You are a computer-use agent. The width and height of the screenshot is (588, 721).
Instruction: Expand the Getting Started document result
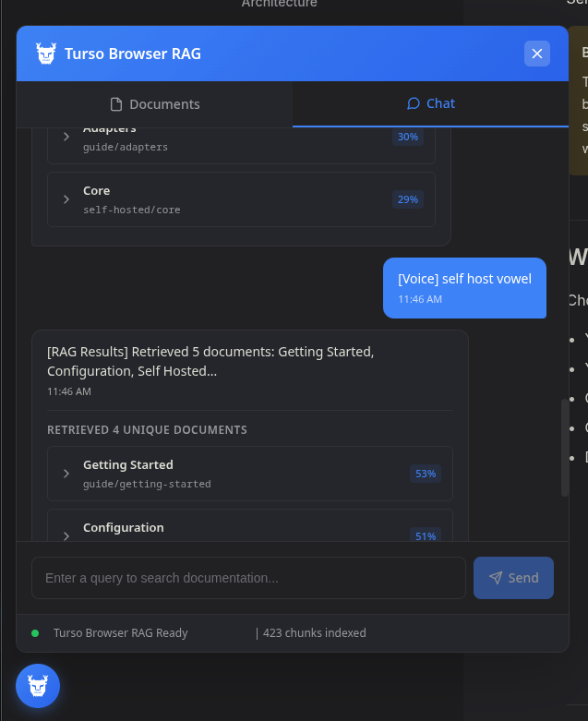click(x=66, y=474)
